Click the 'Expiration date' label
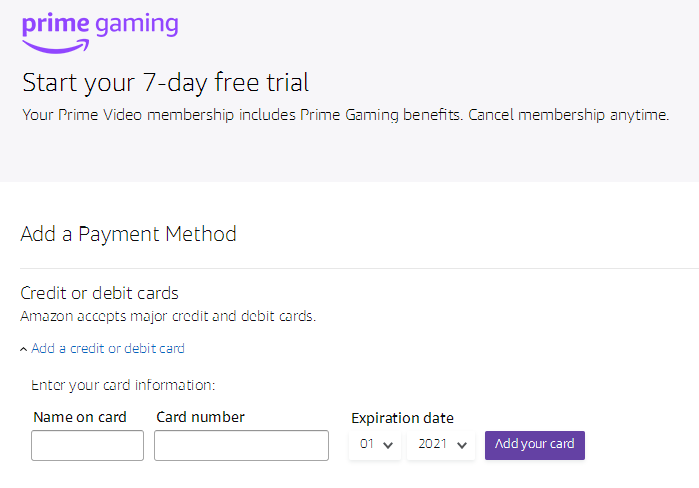699x488 pixels. point(402,418)
